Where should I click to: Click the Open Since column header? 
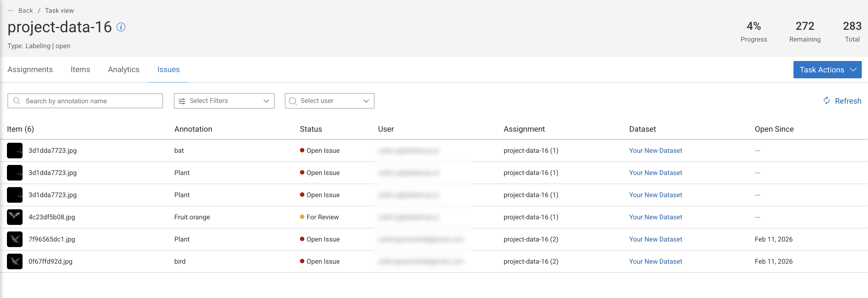point(774,129)
